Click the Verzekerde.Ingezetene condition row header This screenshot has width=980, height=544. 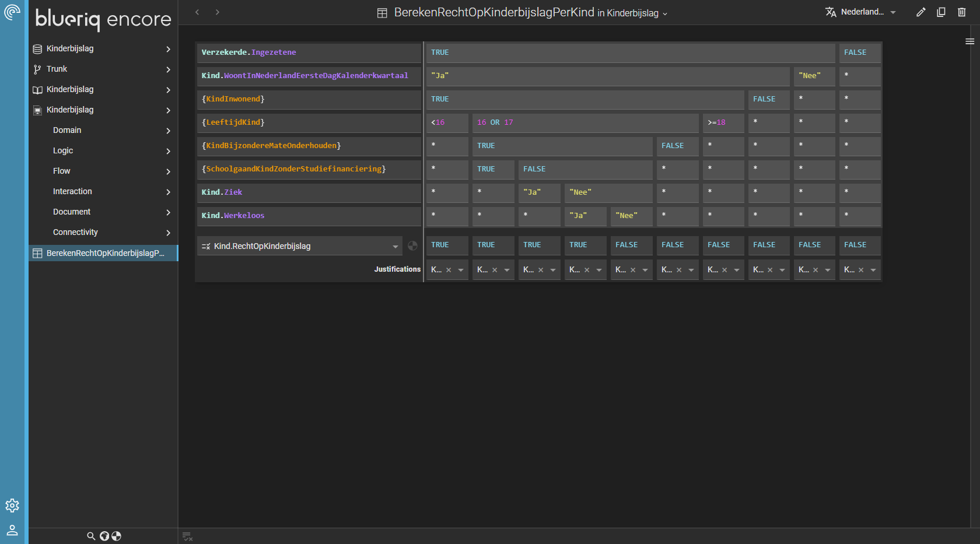pyautogui.click(x=309, y=52)
